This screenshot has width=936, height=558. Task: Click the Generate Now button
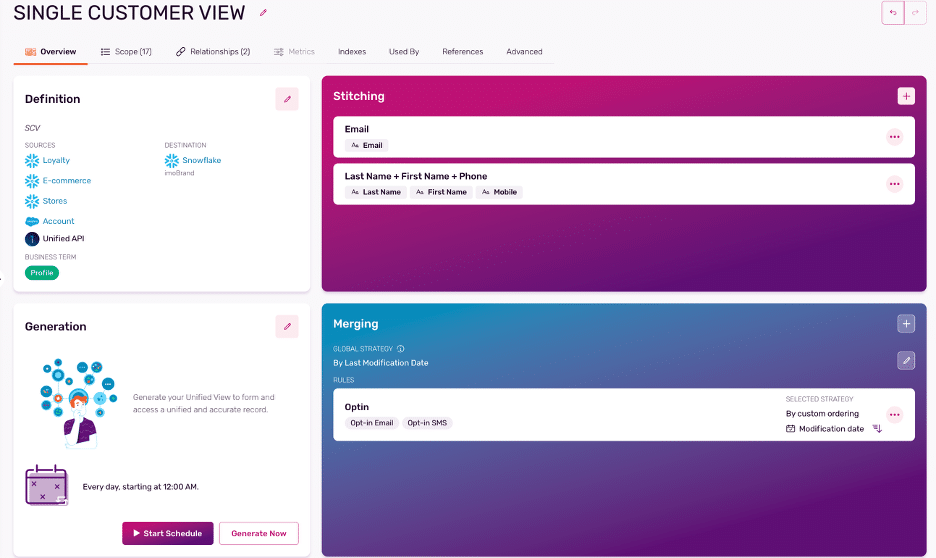click(x=258, y=533)
